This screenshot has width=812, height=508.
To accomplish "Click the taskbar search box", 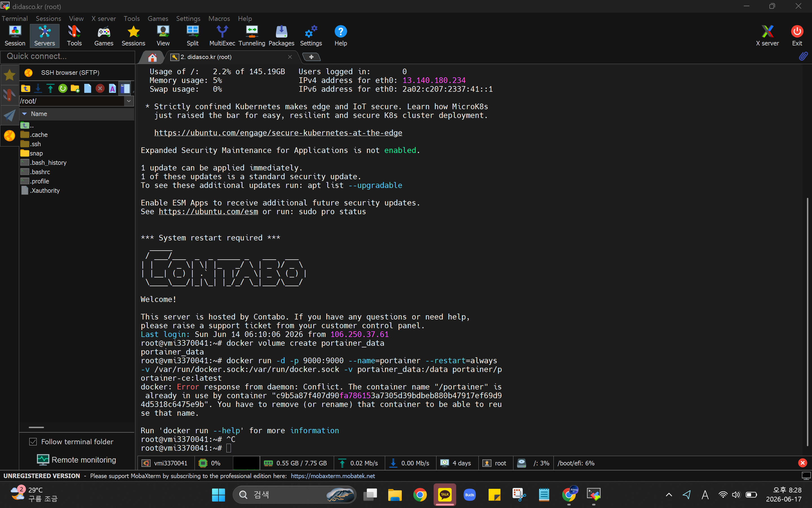I will (295, 494).
